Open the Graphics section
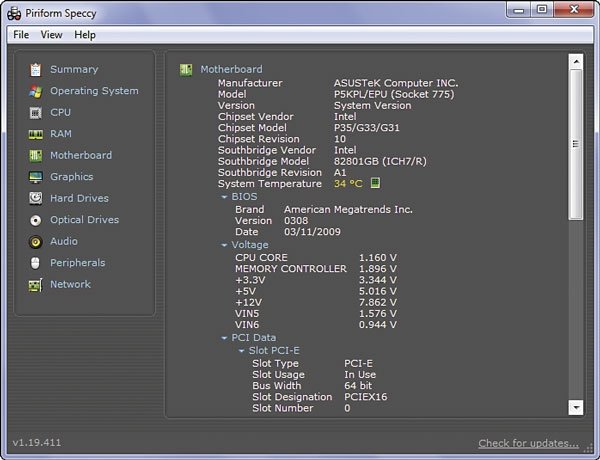 click(72, 176)
